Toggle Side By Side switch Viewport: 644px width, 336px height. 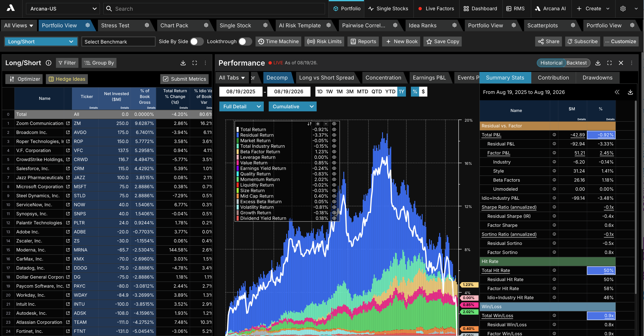(x=197, y=41)
